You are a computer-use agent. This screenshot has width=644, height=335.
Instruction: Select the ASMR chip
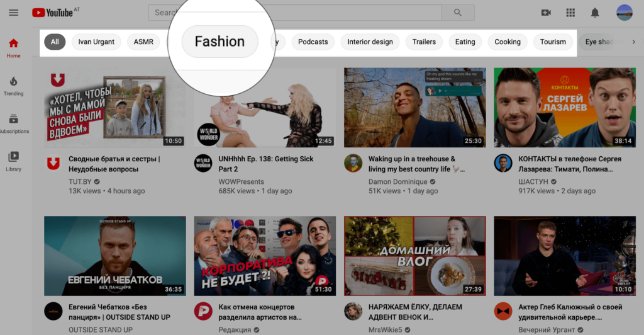pos(143,42)
